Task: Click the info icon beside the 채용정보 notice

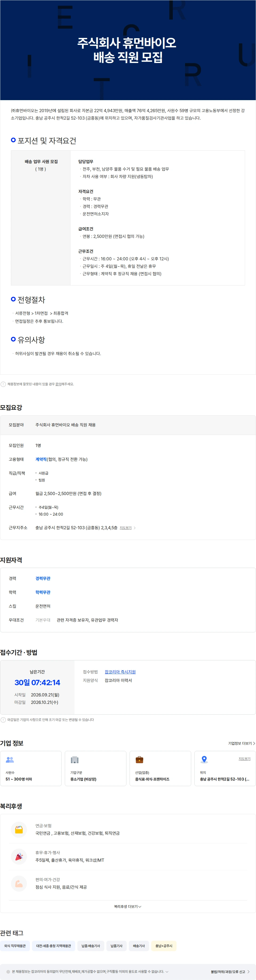Action: 3,384
